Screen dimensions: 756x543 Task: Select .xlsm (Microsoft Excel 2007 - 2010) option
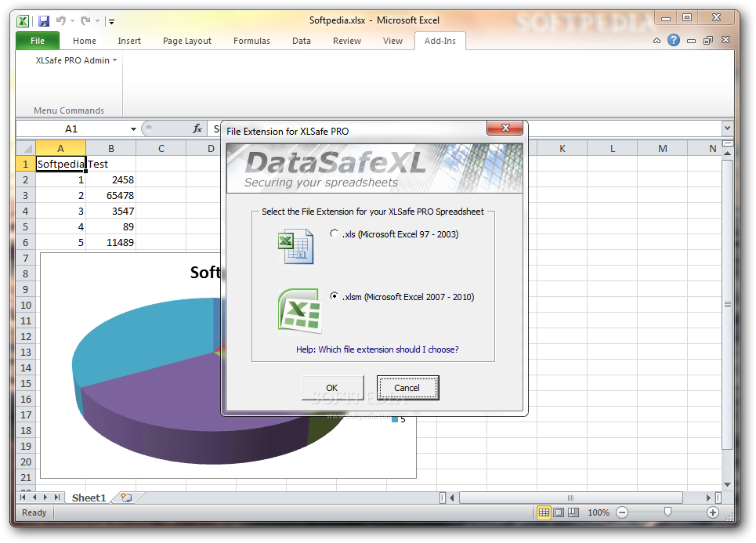(402, 297)
